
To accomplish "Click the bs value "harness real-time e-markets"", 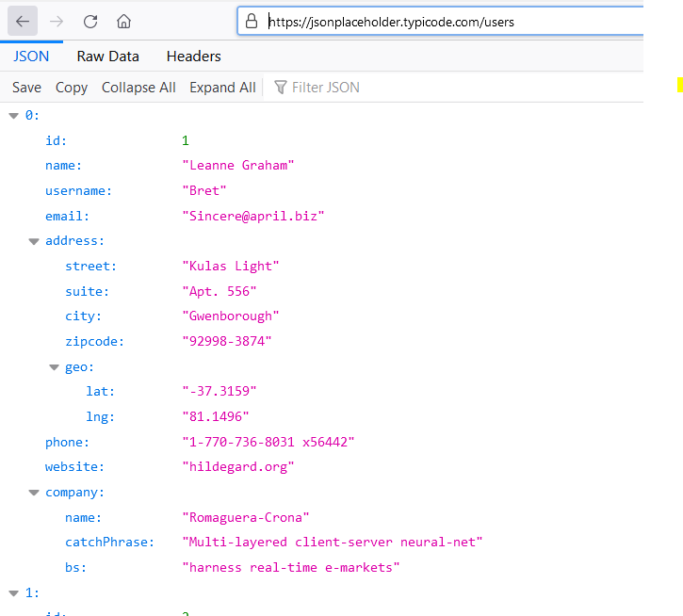I will (291, 568).
